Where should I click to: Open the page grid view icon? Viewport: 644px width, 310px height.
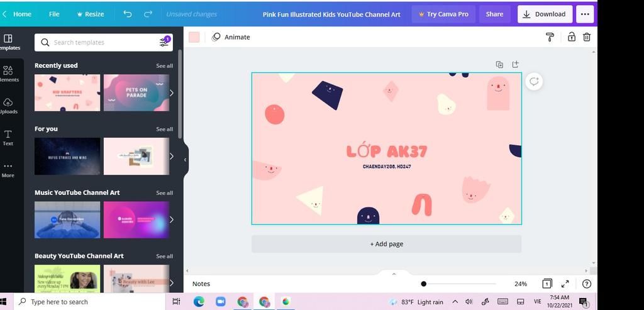tap(547, 284)
